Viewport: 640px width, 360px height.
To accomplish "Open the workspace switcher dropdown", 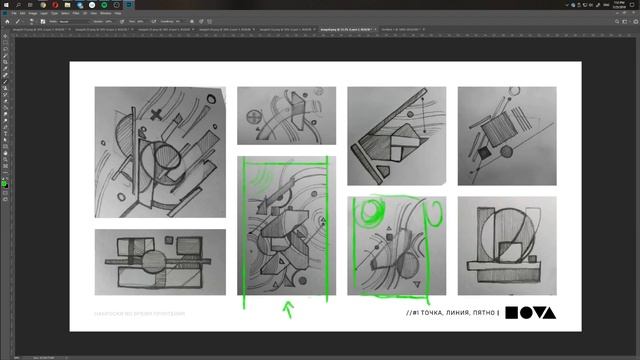I will click(625, 21).
